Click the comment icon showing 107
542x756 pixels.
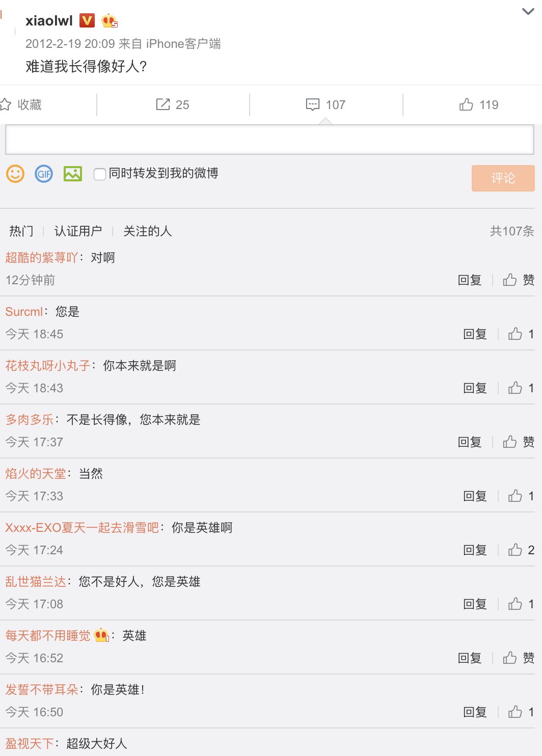click(x=313, y=104)
